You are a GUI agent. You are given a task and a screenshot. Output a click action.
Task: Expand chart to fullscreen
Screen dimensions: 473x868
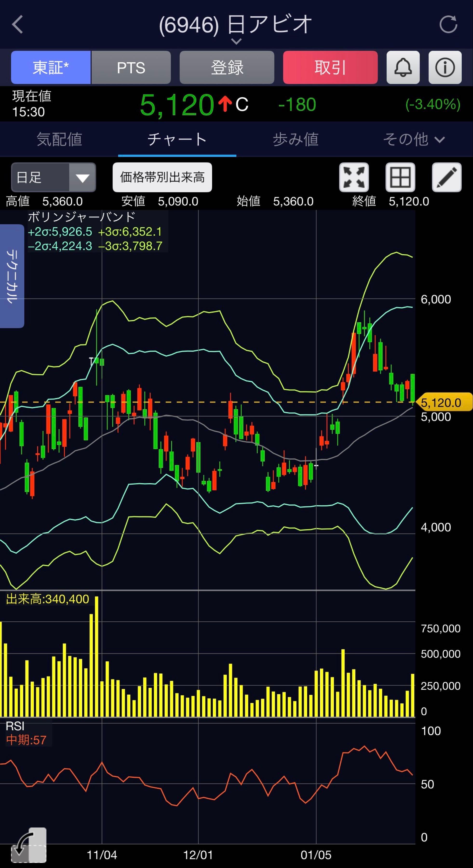point(354,177)
